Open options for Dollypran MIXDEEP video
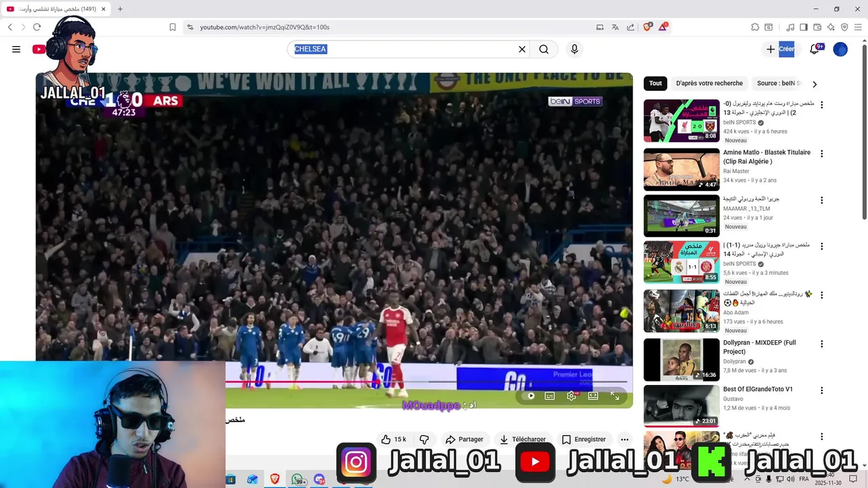The height and width of the screenshot is (488, 868). [822, 344]
